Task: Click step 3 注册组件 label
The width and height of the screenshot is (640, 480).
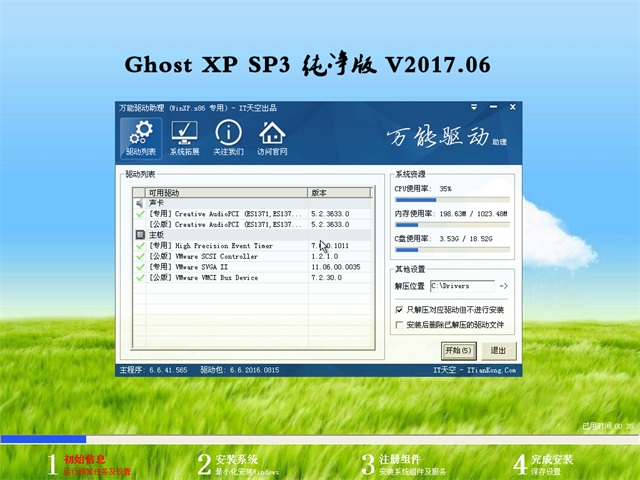Action: click(x=400, y=459)
